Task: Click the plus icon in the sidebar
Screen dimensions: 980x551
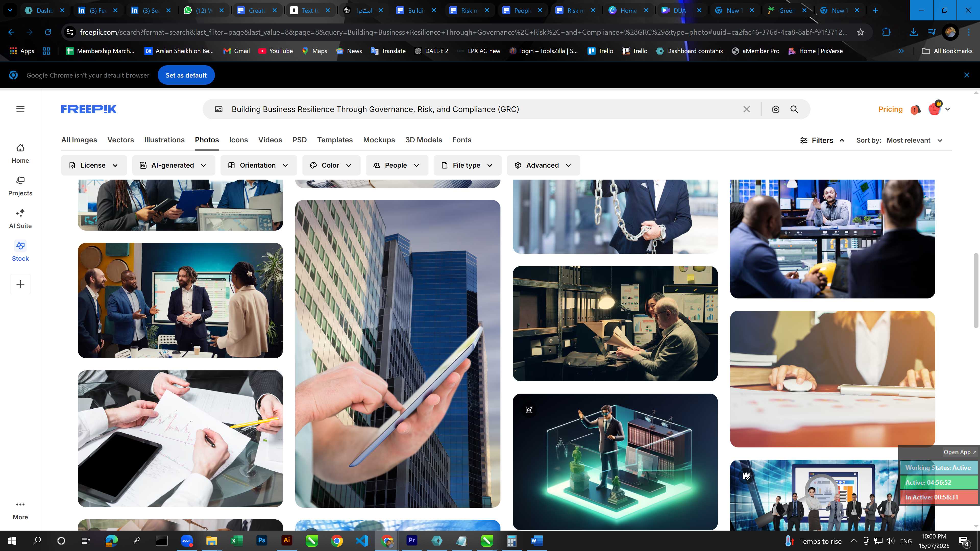Action: click(x=20, y=284)
